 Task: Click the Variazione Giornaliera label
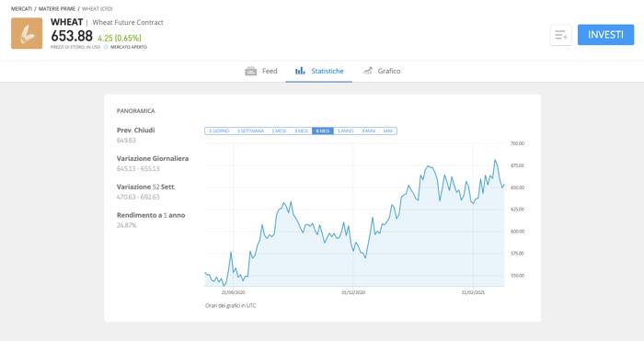pyautogui.click(x=153, y=158)
